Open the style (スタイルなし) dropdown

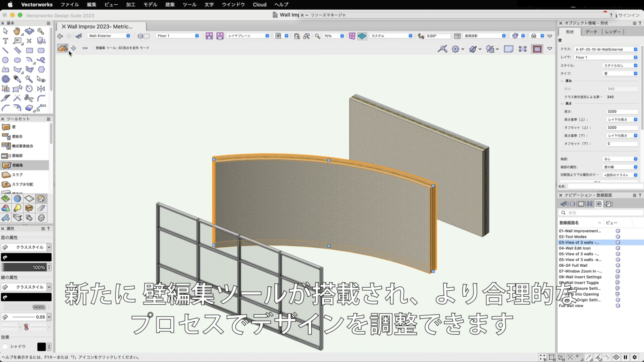620,66
